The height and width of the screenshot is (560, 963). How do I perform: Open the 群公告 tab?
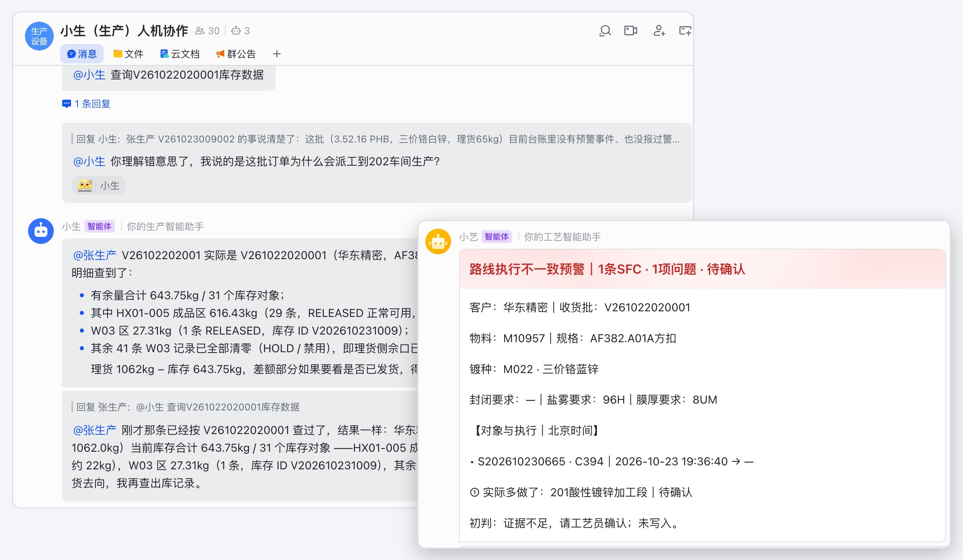tap(236, 54)
